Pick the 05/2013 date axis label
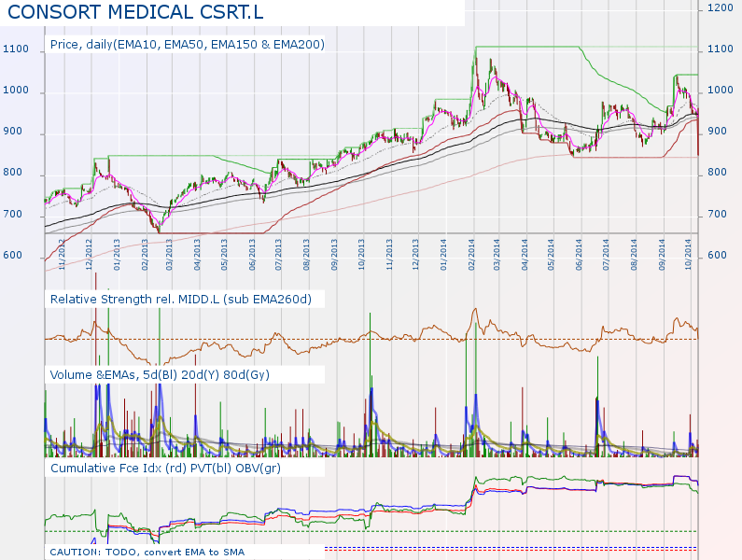Image resolution: width=742 pixels, height=560 pixels. tap(224, 254)
